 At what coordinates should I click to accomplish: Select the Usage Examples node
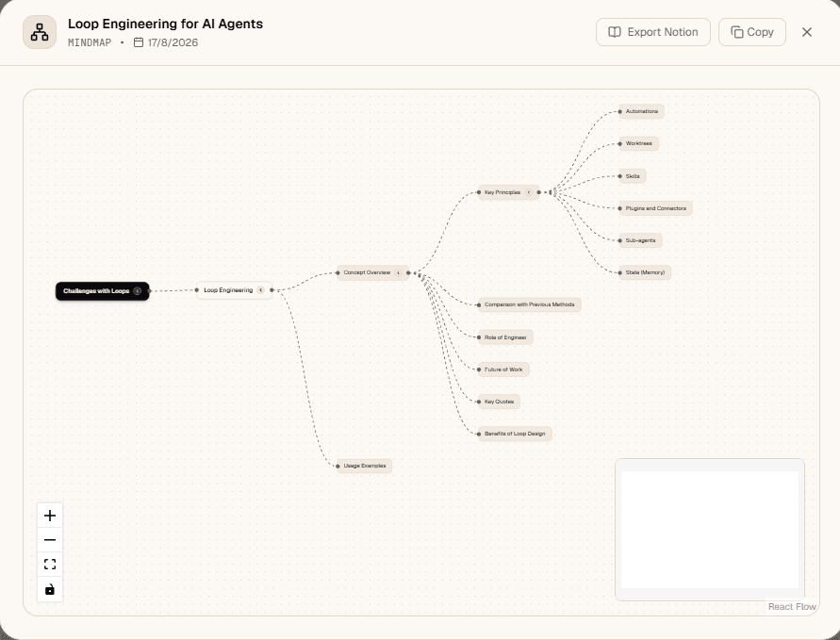pos(364,466)
